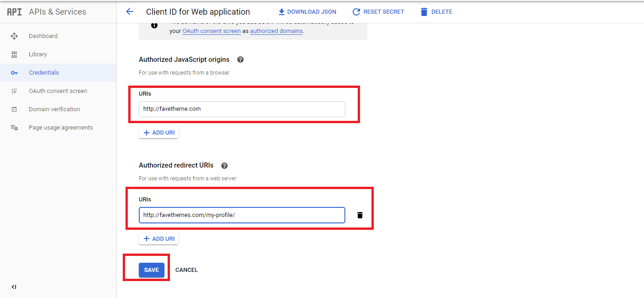Click the redirect URI input field
This screenshot has height=298, width=644.
click(x=242, y=215)
